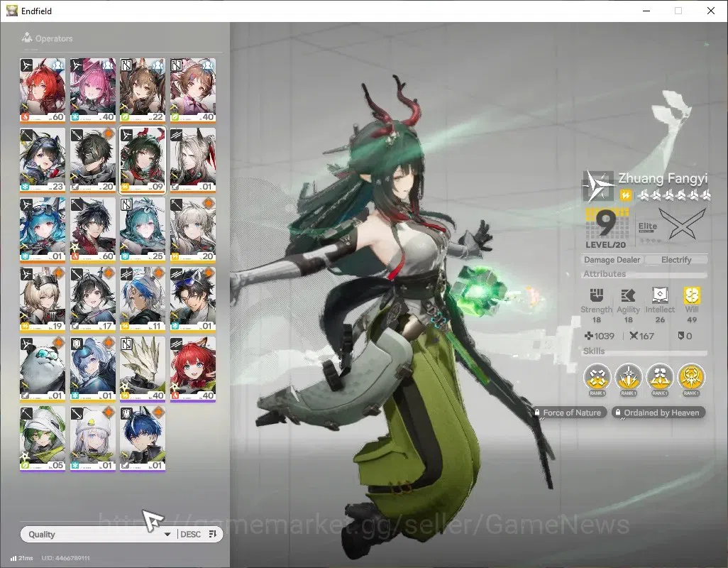This screenshot has height=568, width=728.
Task: Click the UID: 4466789111 text
Action: coord(65,558)
